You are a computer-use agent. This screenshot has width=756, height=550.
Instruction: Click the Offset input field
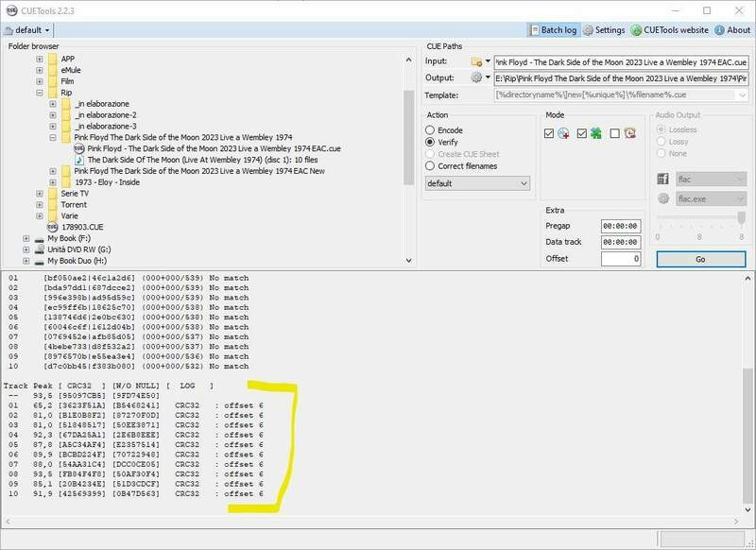[x=621, y=258]
